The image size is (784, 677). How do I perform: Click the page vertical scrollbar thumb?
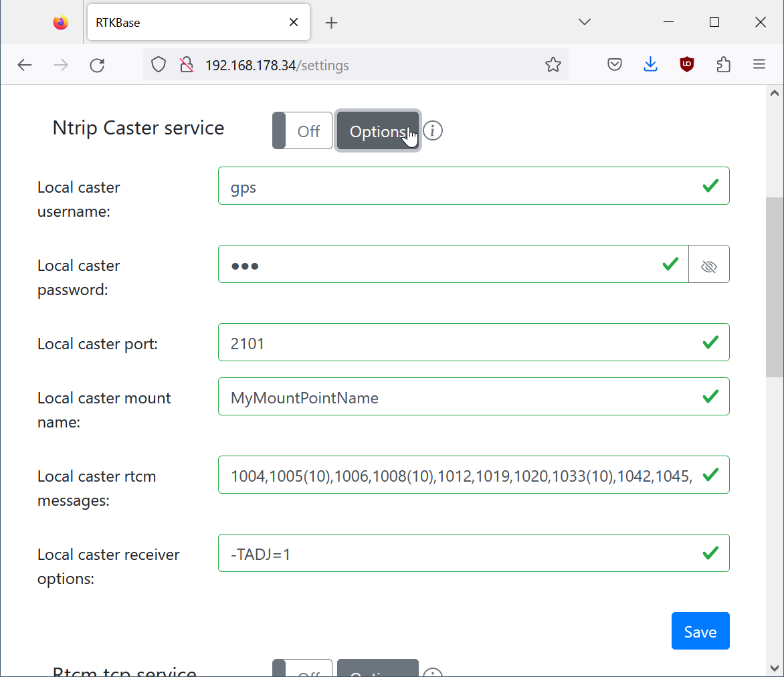click(x=774, y=288)
